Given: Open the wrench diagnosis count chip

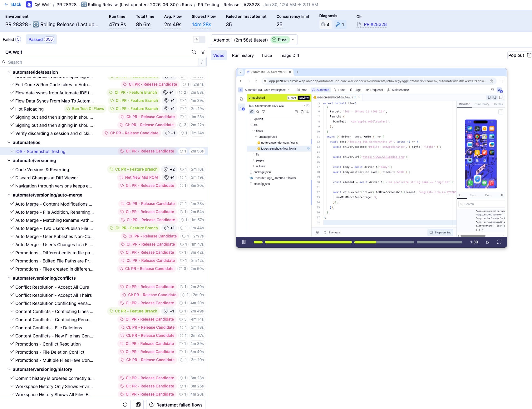Looking at the screenshot, I should pyautogui.click(x=340, y=24).
